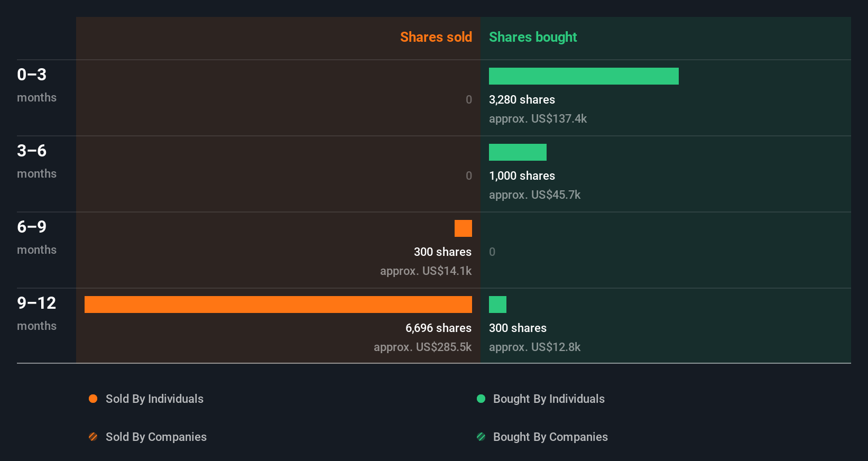This screenshot has width=868, height=461.
Task: Click the zero bought value in 6–9 months row
Action: click(492, 252)
